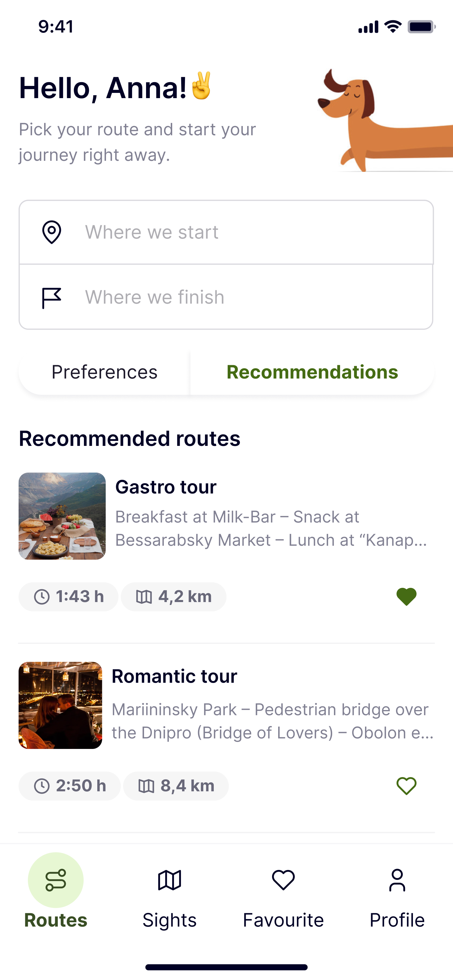Open the Gastro tour title
This screenshot has height=980, width=453.
click(166, 487)
